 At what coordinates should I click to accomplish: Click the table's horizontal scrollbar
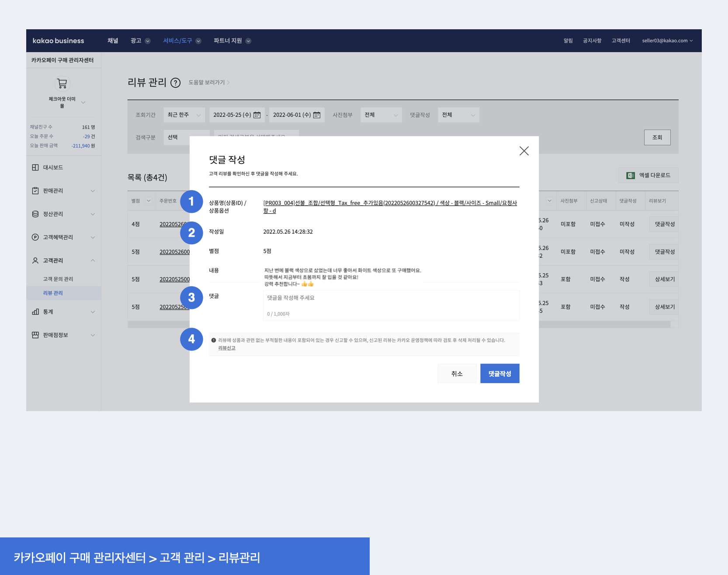click(x=399, y=325)
